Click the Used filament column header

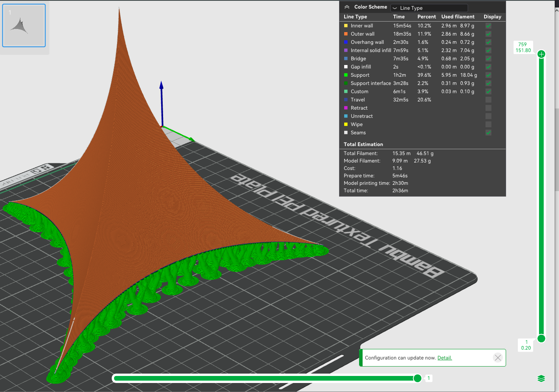(x=458, y=17)
